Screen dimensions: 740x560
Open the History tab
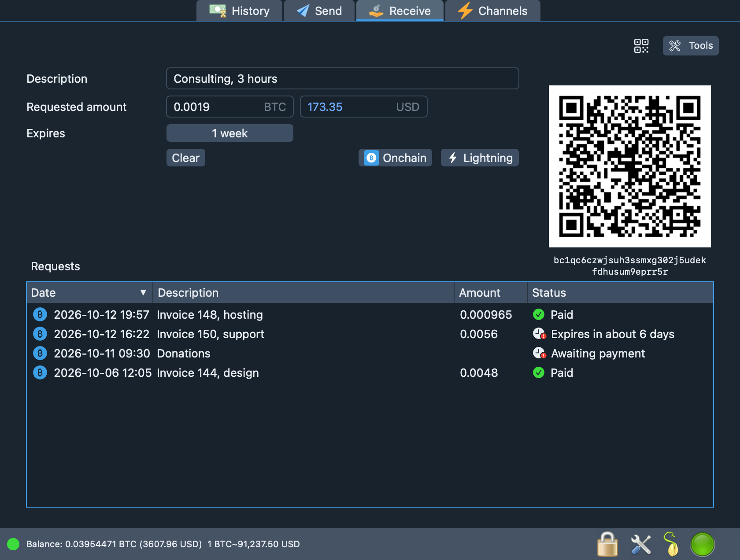(x=239, y=11)
